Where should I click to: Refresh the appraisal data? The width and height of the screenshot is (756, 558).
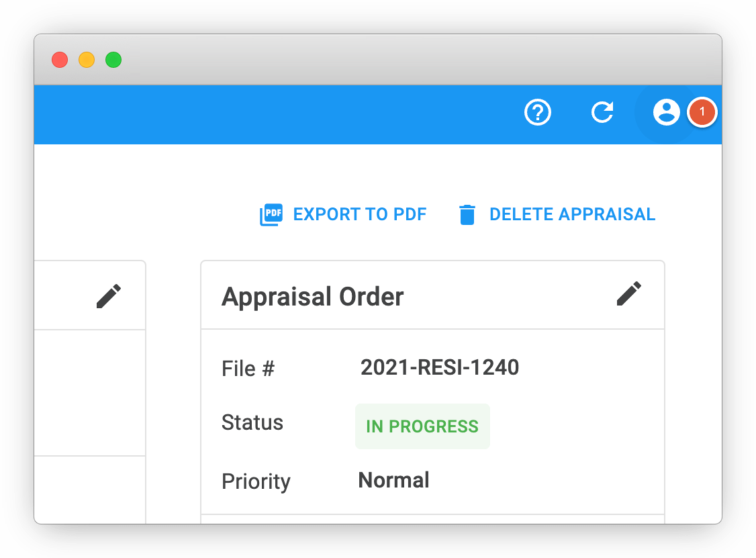click(x=602, y=112)
